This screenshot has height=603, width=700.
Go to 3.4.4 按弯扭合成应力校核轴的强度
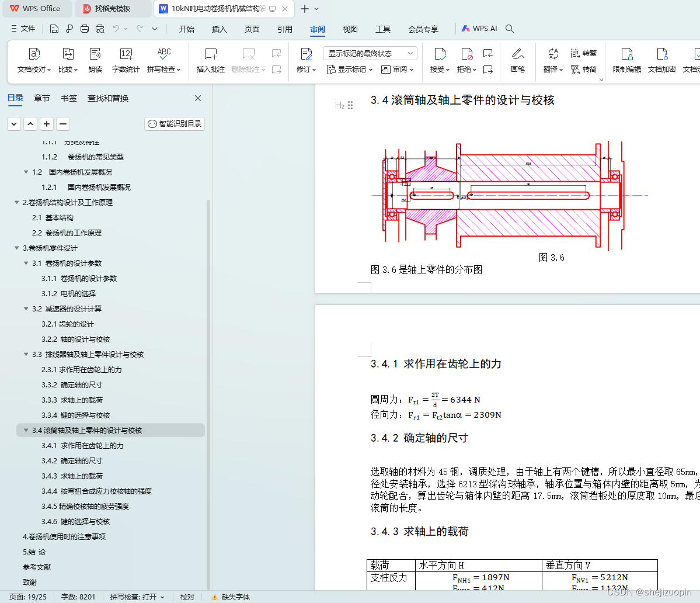click(x=96, y=491)
